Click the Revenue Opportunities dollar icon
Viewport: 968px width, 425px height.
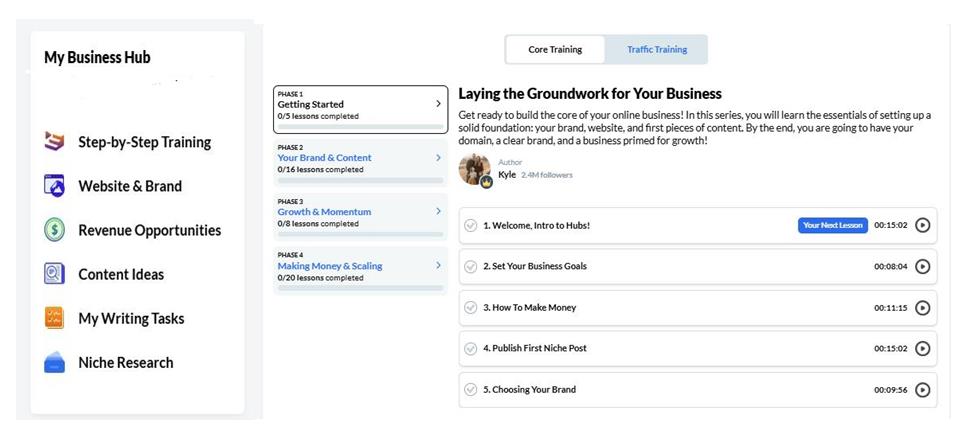[54, 230]
